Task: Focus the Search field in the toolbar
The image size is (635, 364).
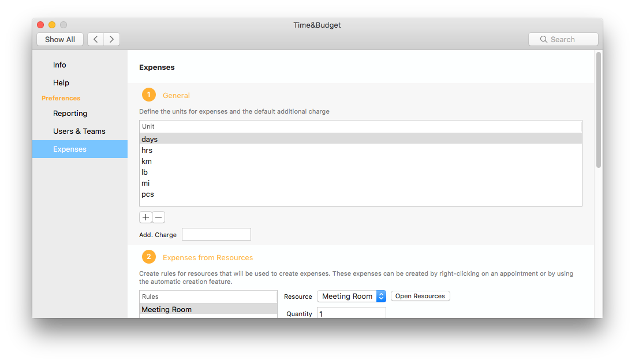Action: [563, 39]
